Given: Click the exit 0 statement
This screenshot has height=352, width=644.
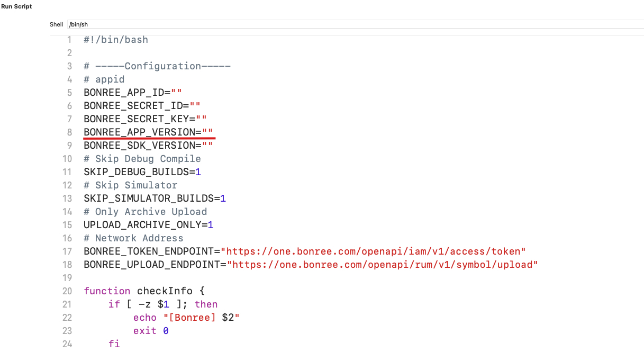Looking at the screenshot, I should tap(151, 331).
